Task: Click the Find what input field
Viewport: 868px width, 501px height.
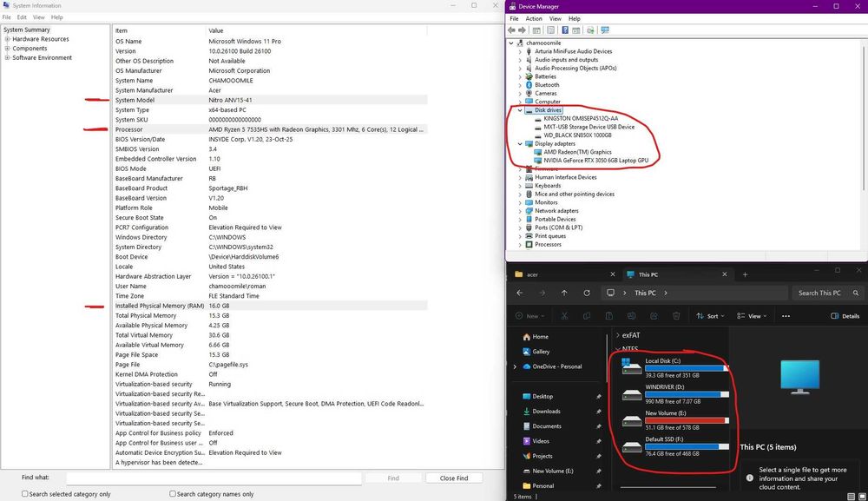Action: click(214, 478)
